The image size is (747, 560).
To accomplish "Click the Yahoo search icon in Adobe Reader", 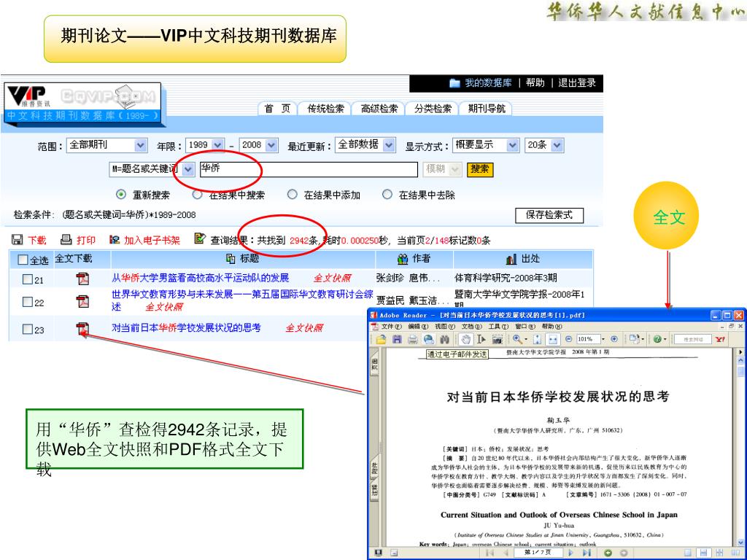I will click(x=720, y=339).
